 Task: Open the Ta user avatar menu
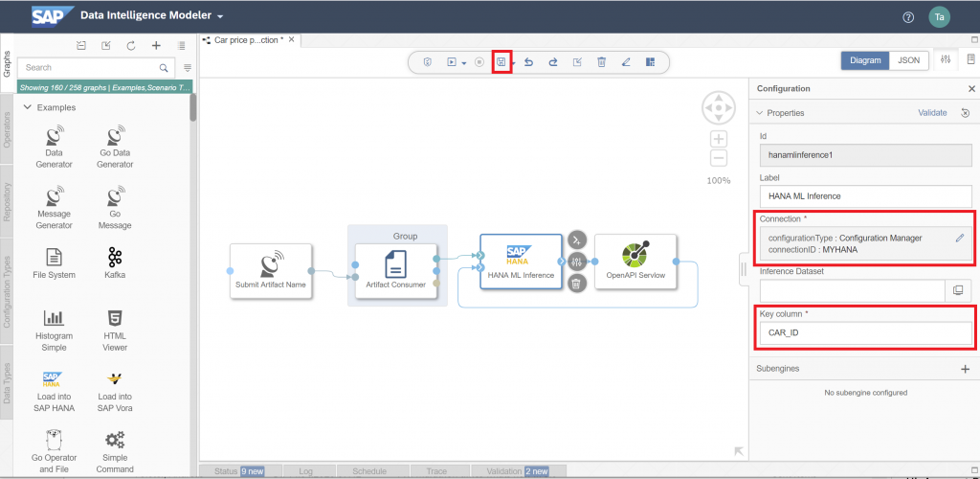940,17
